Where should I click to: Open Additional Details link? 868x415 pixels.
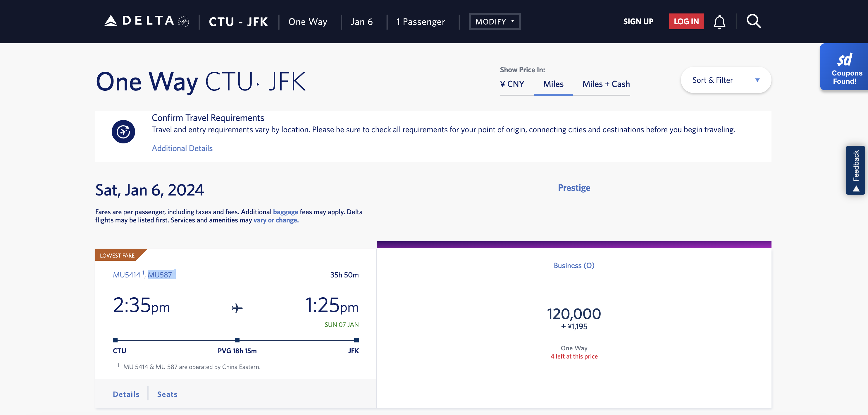[x=182, y=148]
